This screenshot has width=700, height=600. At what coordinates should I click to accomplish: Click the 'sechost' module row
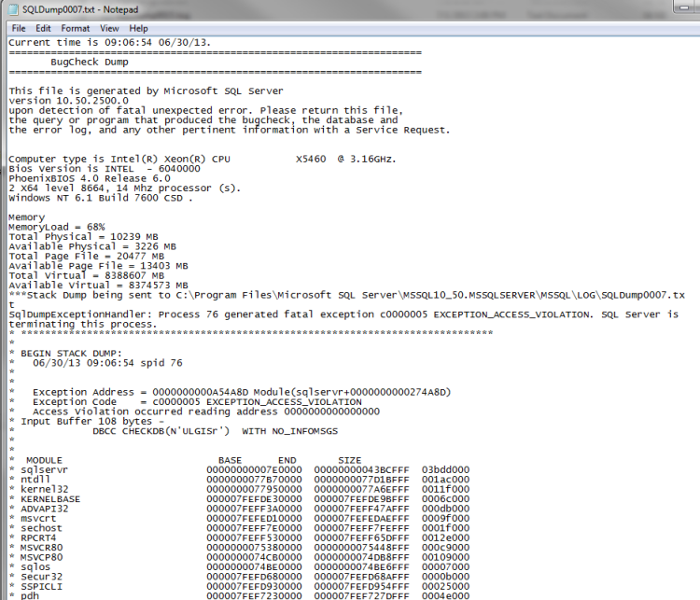tap(239, 528)
